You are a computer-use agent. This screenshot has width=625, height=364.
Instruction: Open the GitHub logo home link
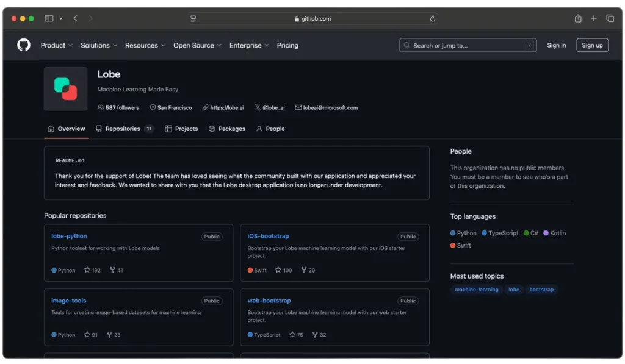tap(24, 45)
